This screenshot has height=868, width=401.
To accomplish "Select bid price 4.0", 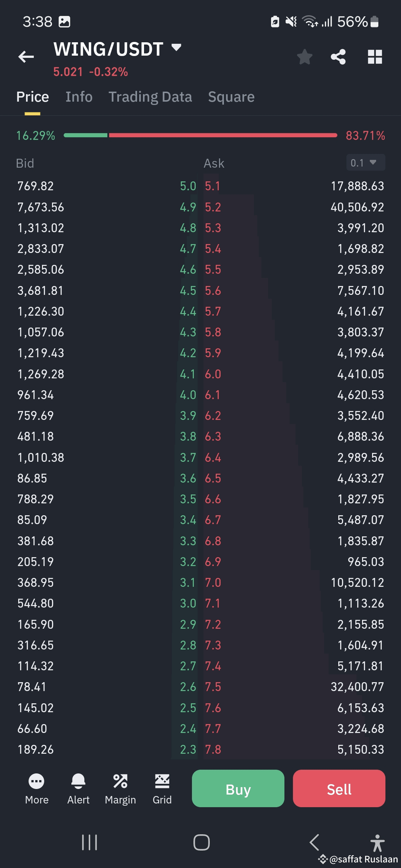I will pos(188,395).
